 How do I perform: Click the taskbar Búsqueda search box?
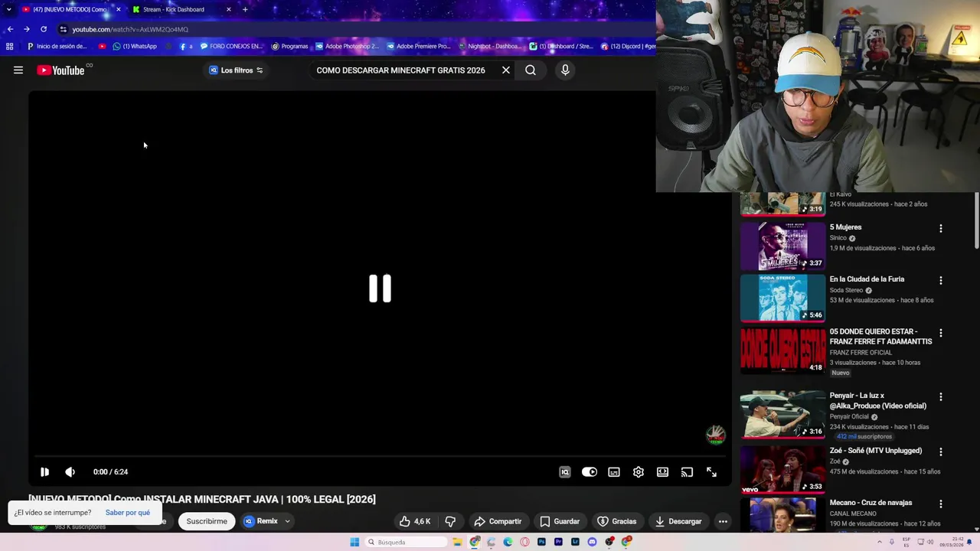click(x=405, y=542)
